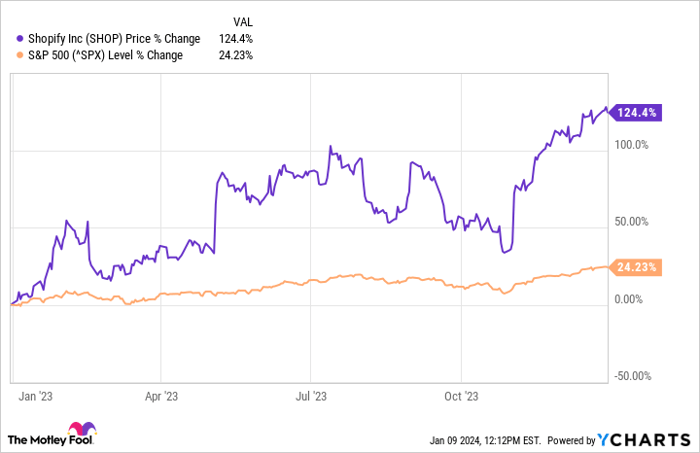700x453 pixels.
Task: Click the Powered by text
Action: point(571,441)
